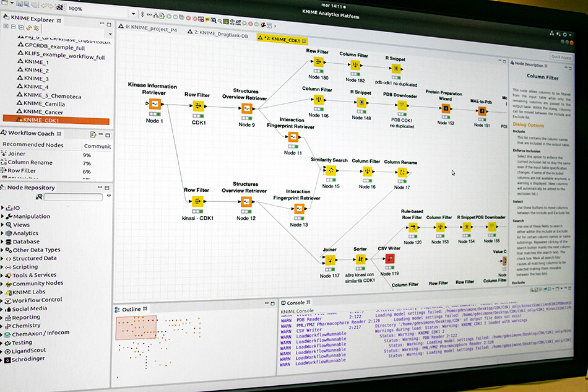This screenshot has width=588, height=392.
Task: Select Structures Overview Retriever Node 12
Action: 246,202
